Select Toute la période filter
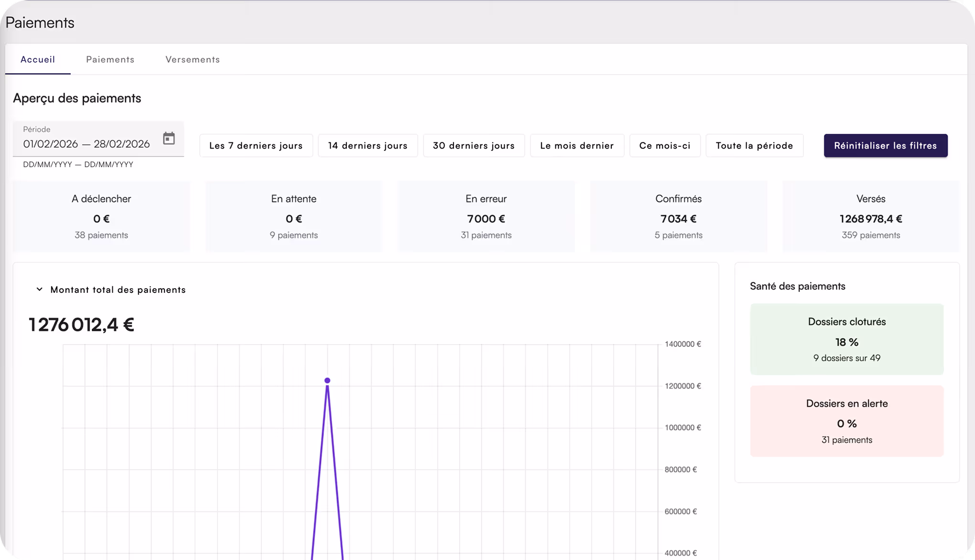 click(x=754, y=146)
